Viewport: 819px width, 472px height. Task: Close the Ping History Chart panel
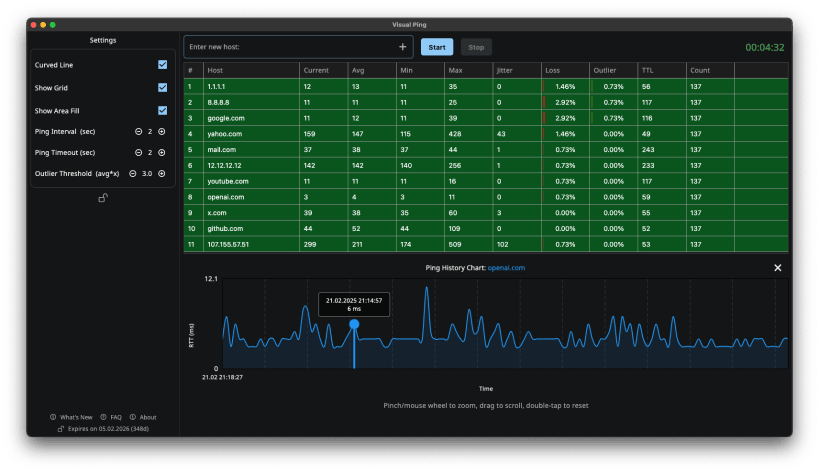pyautogui.click(x=778, y=268)
